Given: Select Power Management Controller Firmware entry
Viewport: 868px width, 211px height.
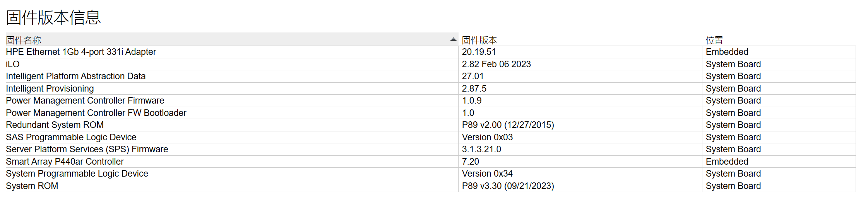Looking at the screenshot, I should (x=85, y=101).
